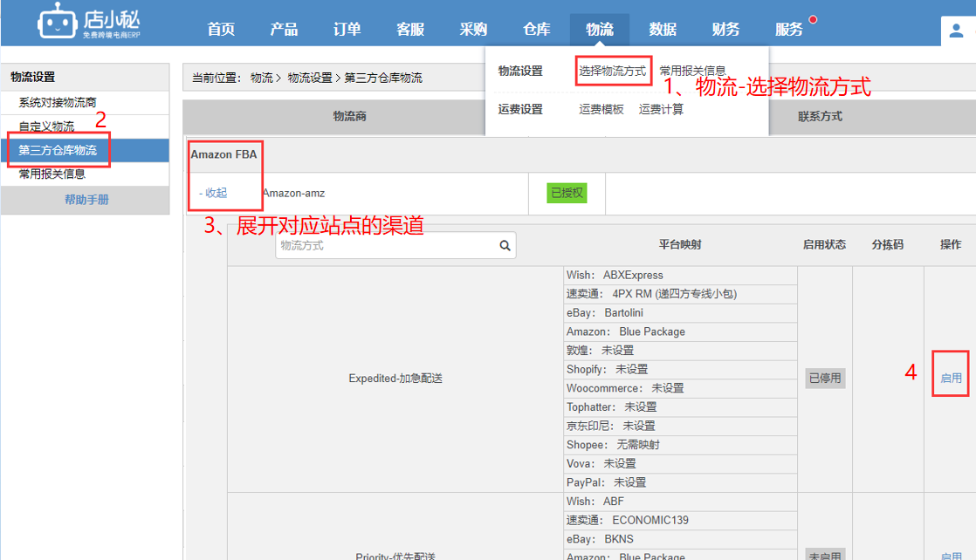Click 速卖通: ECONOMIC139 mapping
The height and width of the screenshot is (560, 976).
(x=628, y=520)
